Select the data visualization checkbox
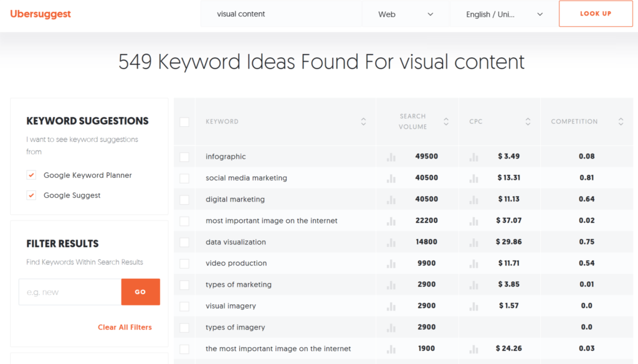 [184, 242]
